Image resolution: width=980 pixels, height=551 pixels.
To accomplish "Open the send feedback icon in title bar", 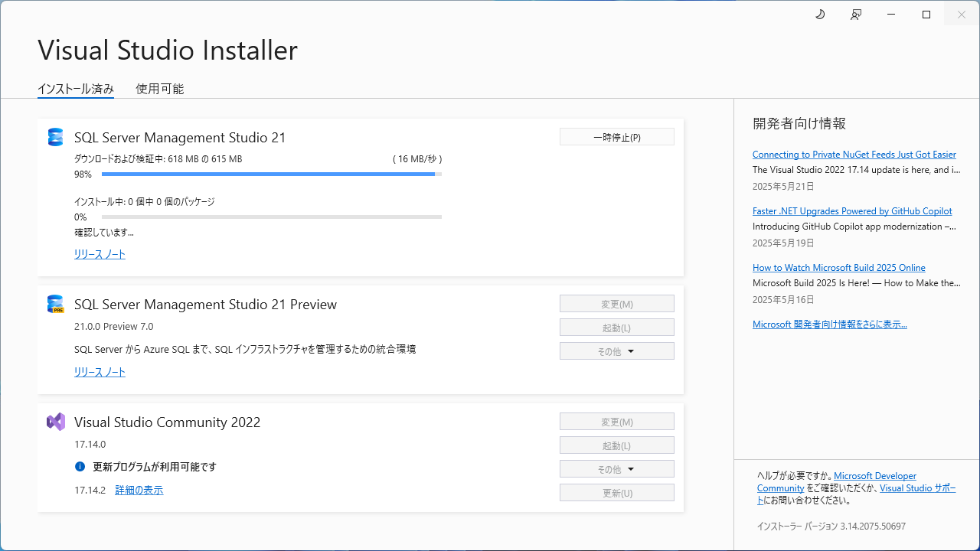I will tap(856, 15).
